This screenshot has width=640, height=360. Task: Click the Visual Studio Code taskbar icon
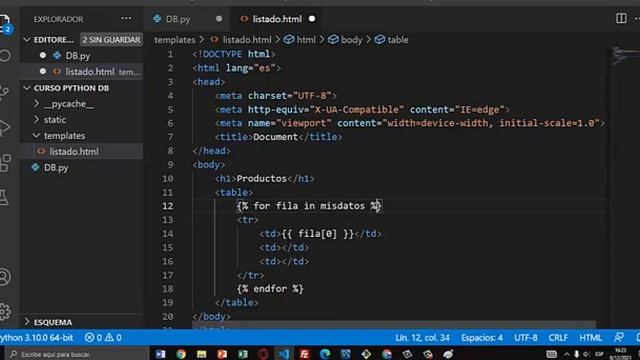click(283, 354)
